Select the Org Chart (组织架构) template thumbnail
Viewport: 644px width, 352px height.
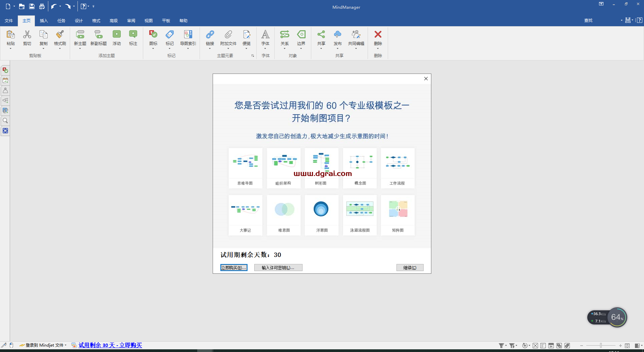[x=284, y=168]
